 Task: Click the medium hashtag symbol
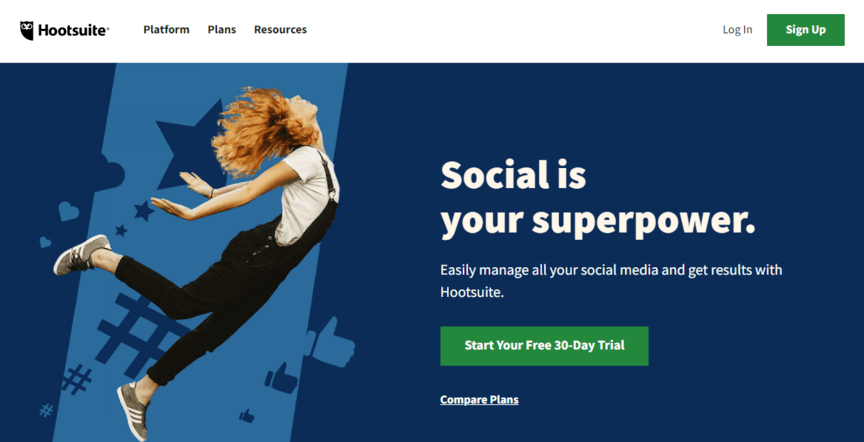(77, 379)
